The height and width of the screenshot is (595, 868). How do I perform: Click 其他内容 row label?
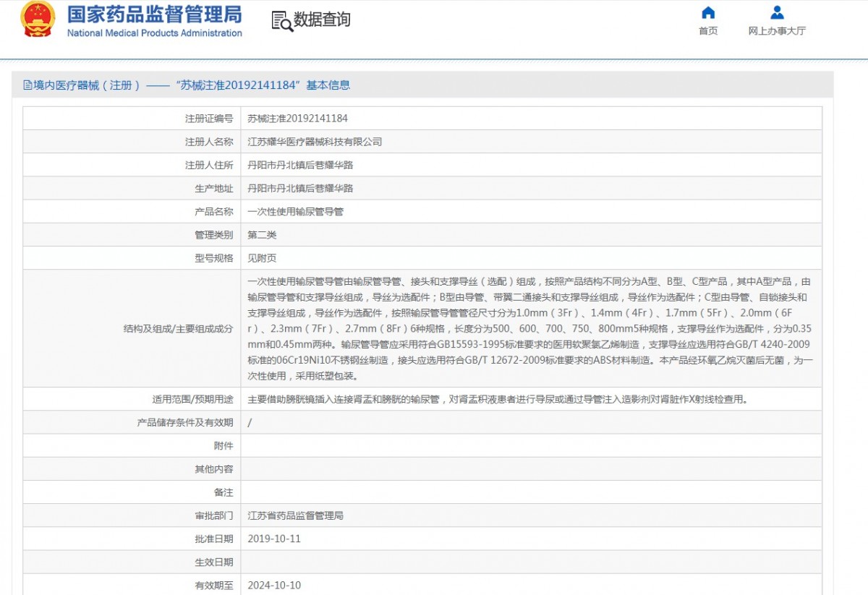[214, 469]
